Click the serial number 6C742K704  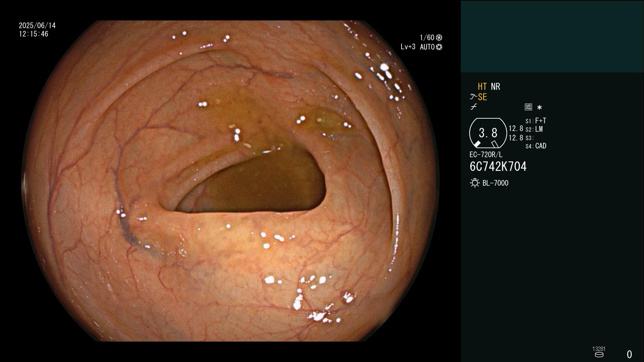click(x=498, y=167)
